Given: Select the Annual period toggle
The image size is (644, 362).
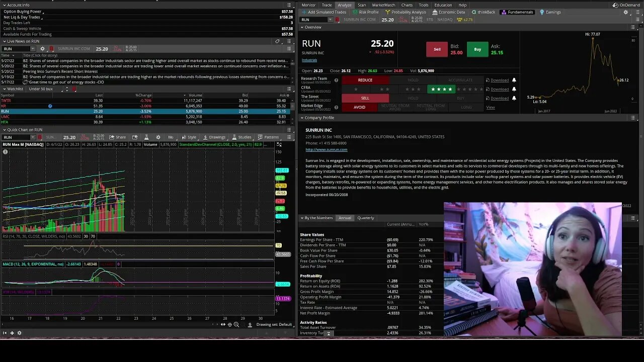Looking at the screenshot, I should pos(345,218).
